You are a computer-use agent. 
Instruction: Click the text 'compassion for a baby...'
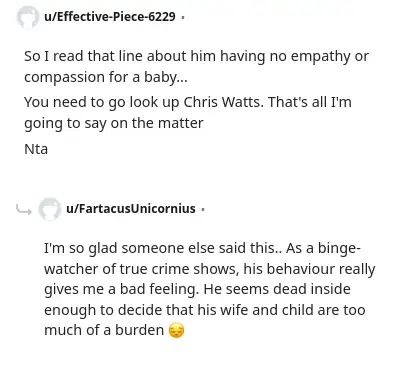pyautogui.click(x=106, y=77)
